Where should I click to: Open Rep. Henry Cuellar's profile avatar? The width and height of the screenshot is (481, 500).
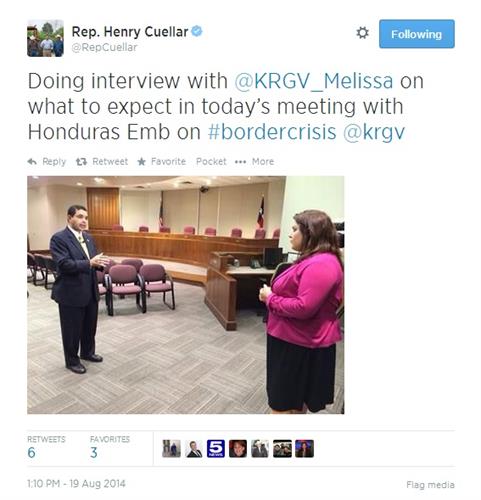[x=45, y=38]
